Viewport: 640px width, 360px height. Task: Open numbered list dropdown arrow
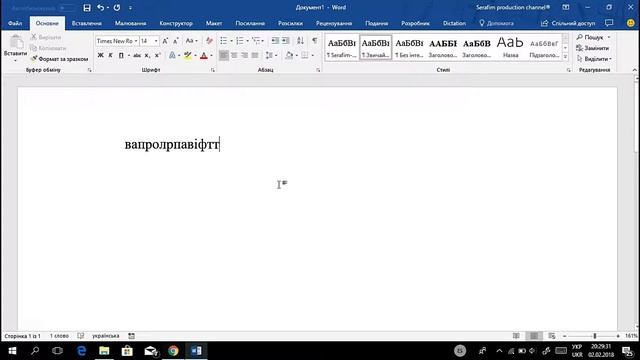tap(247, 41)
